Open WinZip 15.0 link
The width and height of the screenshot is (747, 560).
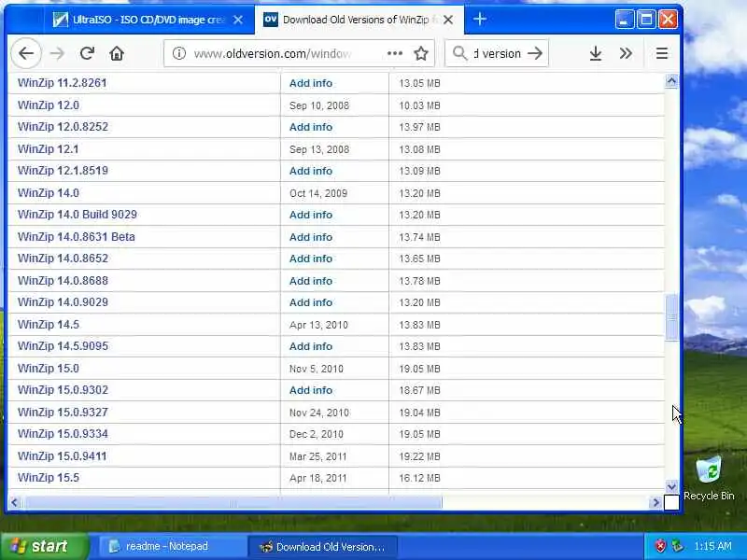(x=49, y=368)
